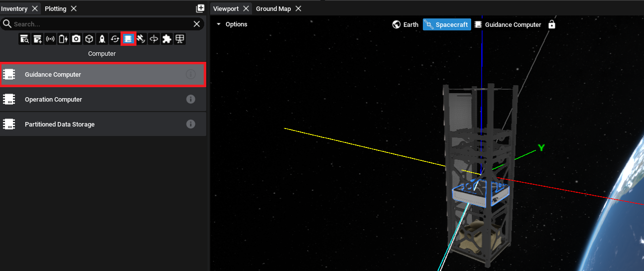
Task: Open the Plotting tab
Action: (55, 8)
